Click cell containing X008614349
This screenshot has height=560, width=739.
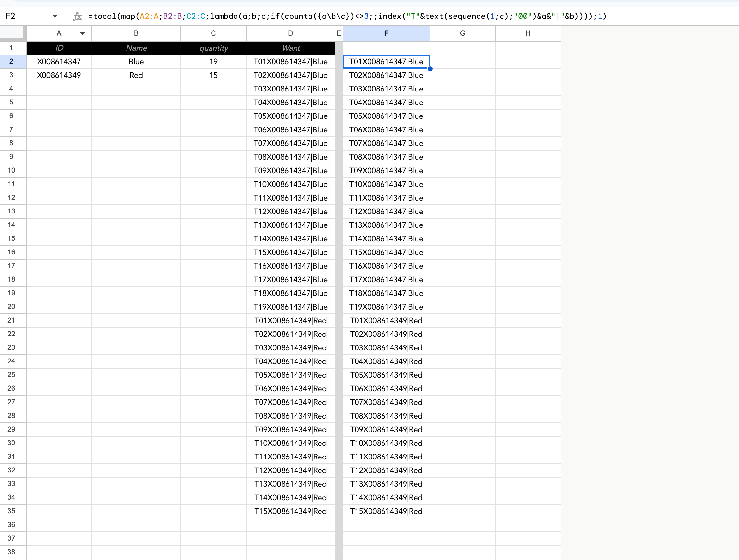pos(59,75)
